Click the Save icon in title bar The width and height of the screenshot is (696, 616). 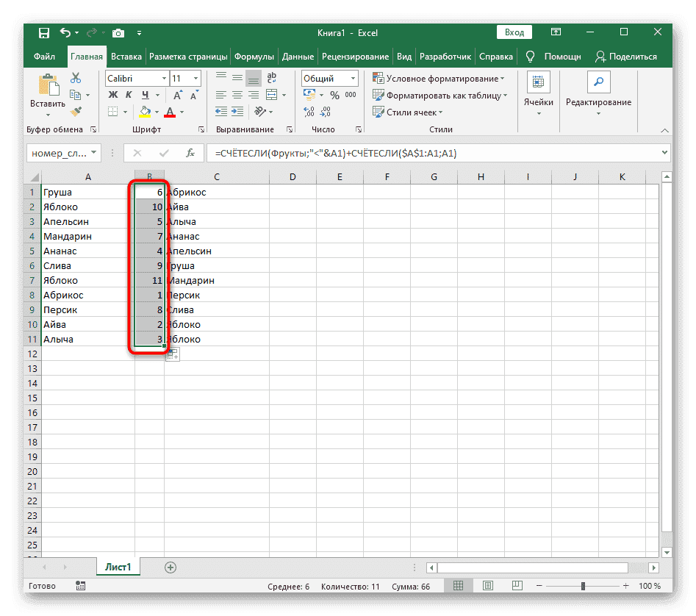click(x=44, y=32)
